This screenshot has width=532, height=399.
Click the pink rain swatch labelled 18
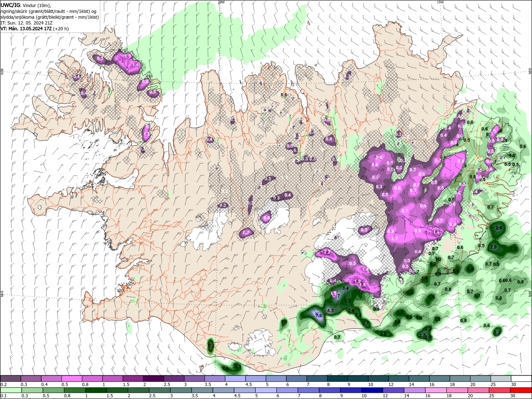tap(457, 390)
